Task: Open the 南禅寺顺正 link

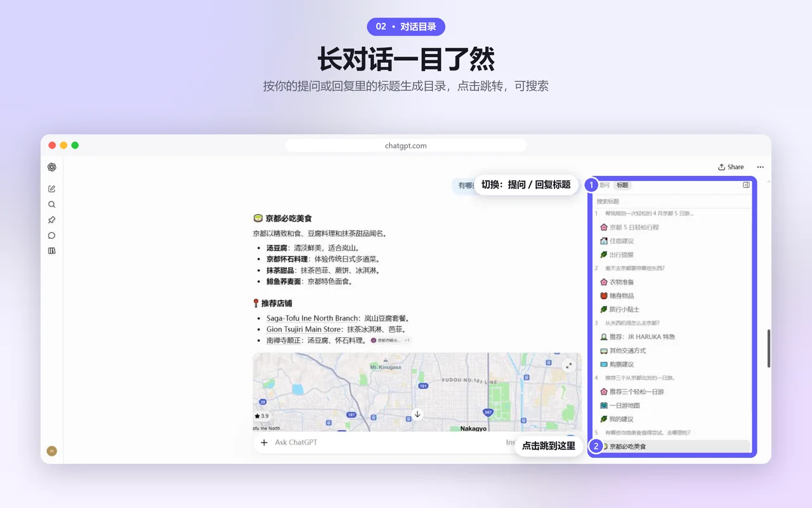Action: 284,340
